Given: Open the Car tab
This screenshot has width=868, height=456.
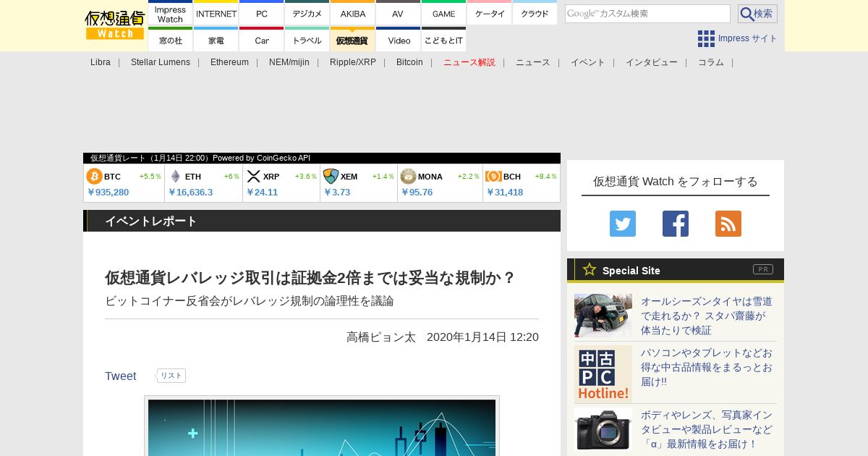Looking at the screenshot, I should click(x=262, y=40).
